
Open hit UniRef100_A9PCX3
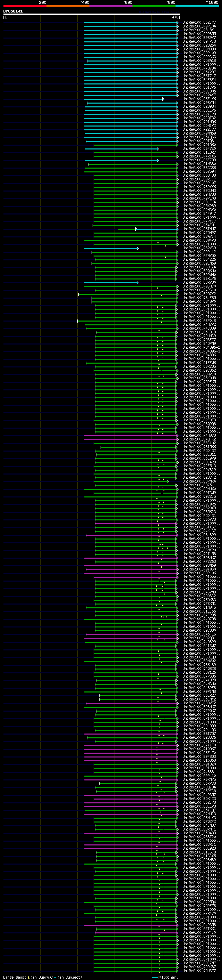tap(199, 57)
